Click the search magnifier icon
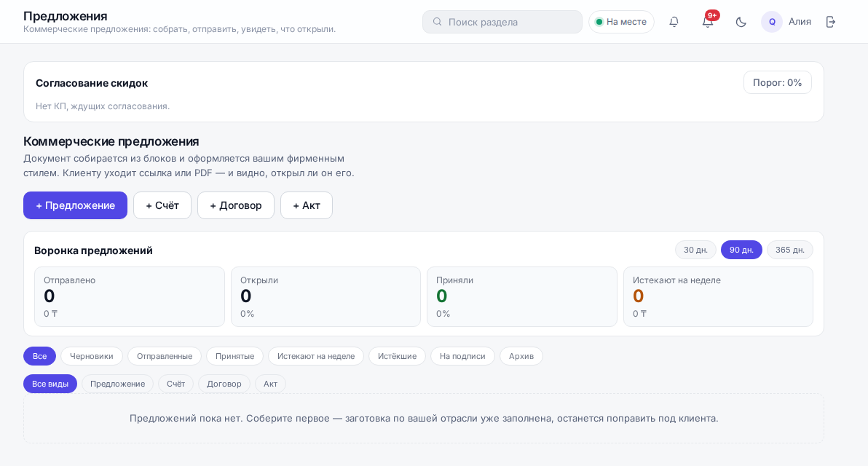 pos(438,22)
